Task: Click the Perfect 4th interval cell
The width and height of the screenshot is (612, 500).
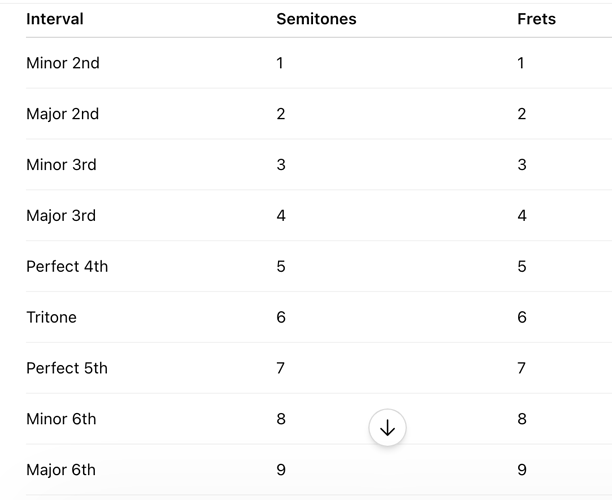Action: (67, 267)
